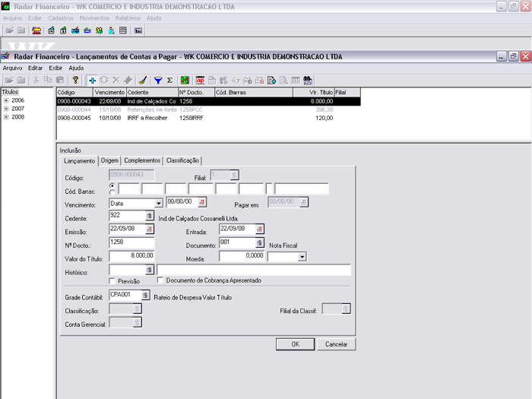Click the yellow question mark Help icon
This screenshot has width=532, height=399.
[x=75, y=80]
